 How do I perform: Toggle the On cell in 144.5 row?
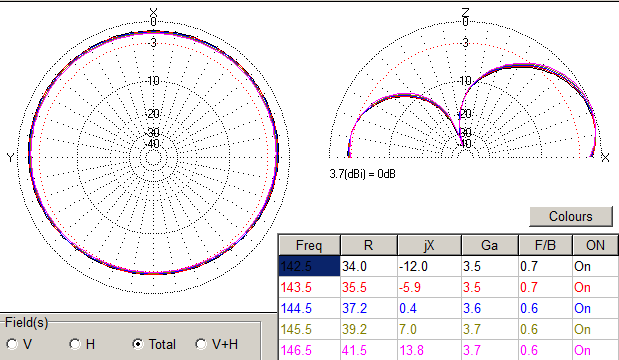point(595,308)
